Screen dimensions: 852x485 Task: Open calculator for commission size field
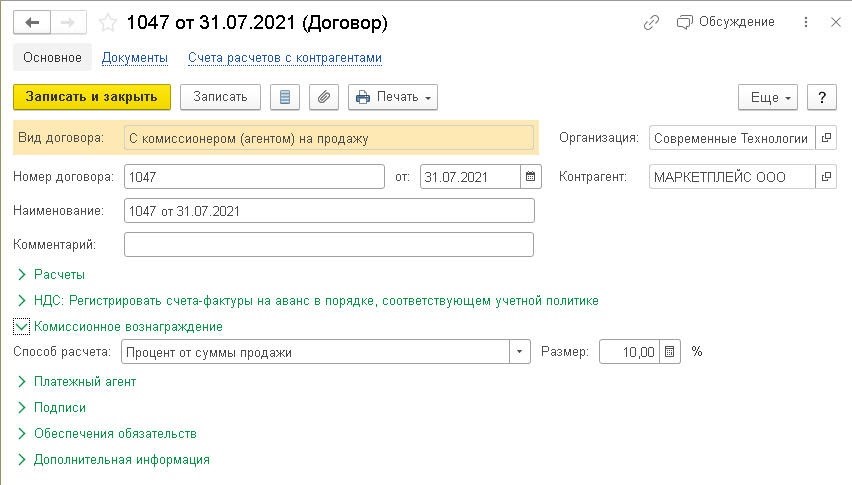[670, 352]
